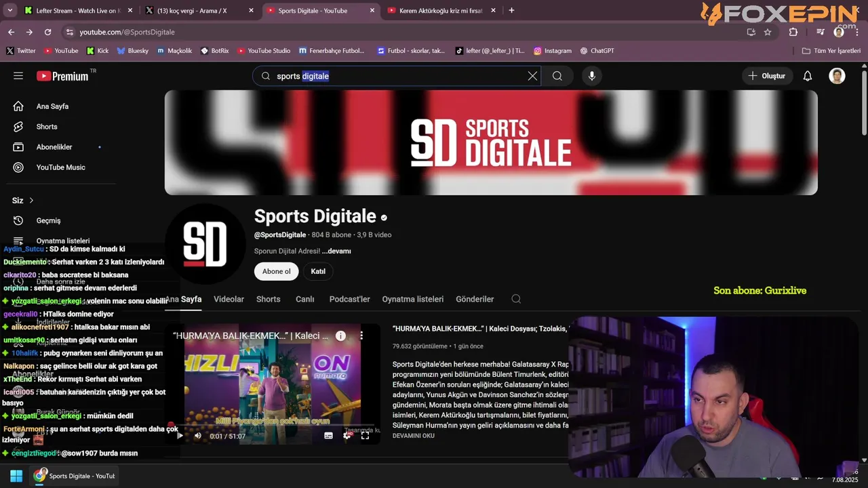This screenshot has height=488, width=868.
Task: Open site information icon in address bar
Action: [69, 32]
